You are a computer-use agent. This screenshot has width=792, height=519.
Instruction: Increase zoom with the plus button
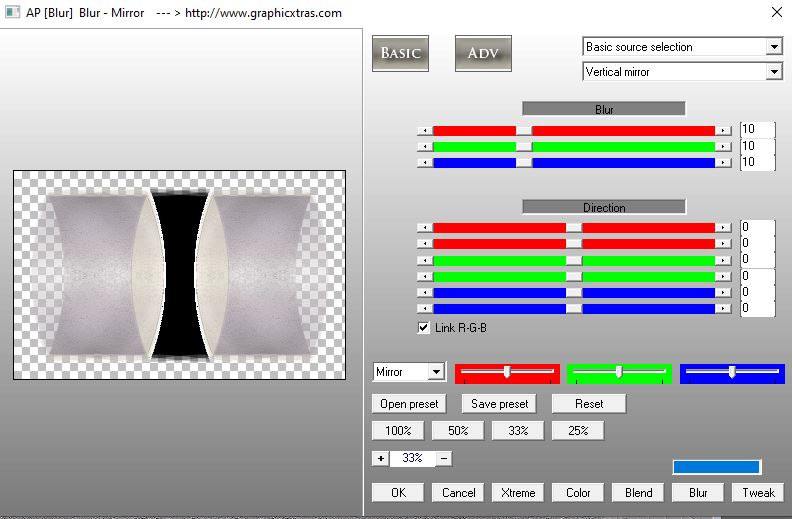(380, 458)
